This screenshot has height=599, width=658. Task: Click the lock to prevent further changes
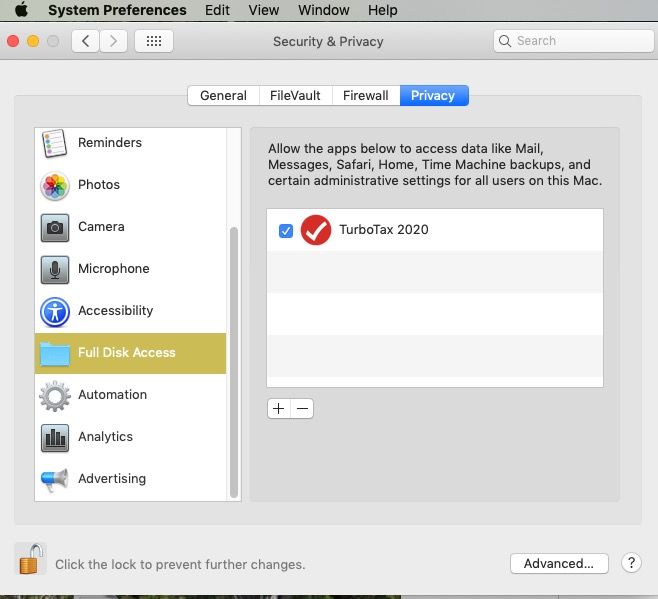tap(31, 559)
